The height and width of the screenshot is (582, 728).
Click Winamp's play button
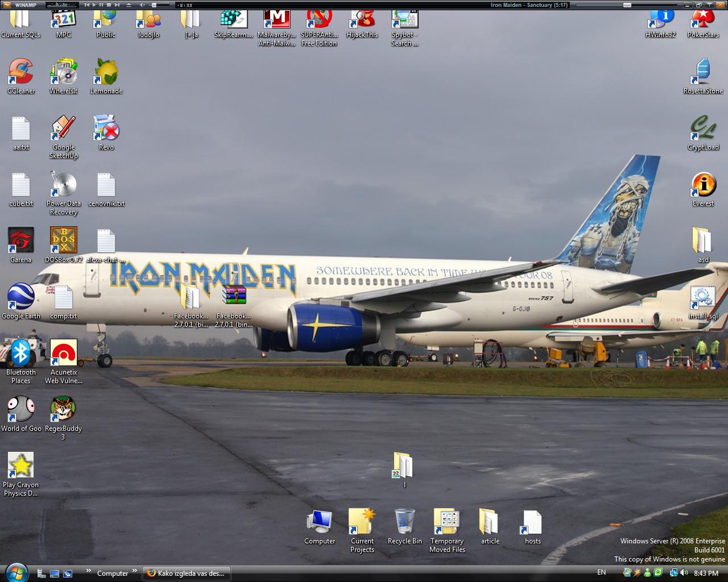pos(94,5)
